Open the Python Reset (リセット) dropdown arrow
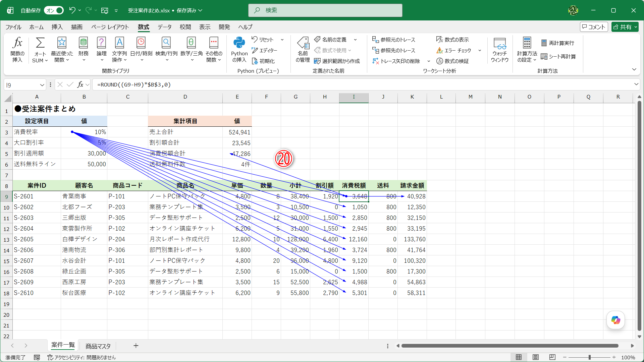The width and height of the screenshot is (644, 362). click(x=282, y=40)
